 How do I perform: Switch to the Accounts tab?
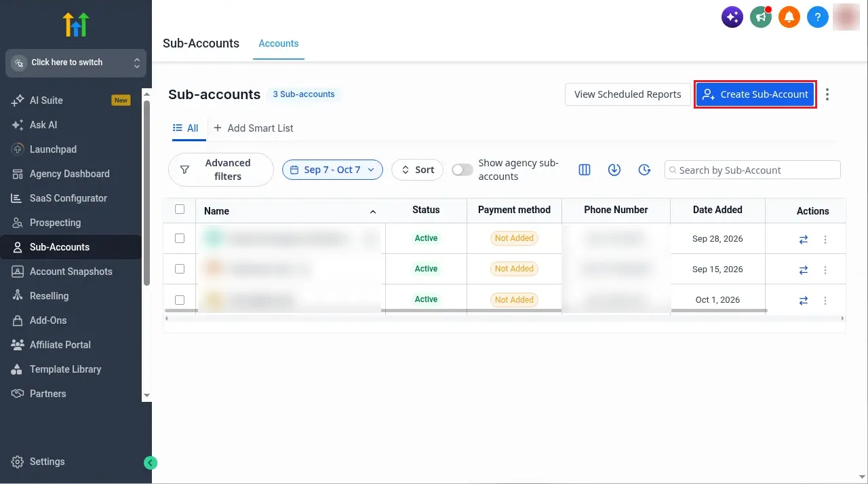(x=279, y=43)
